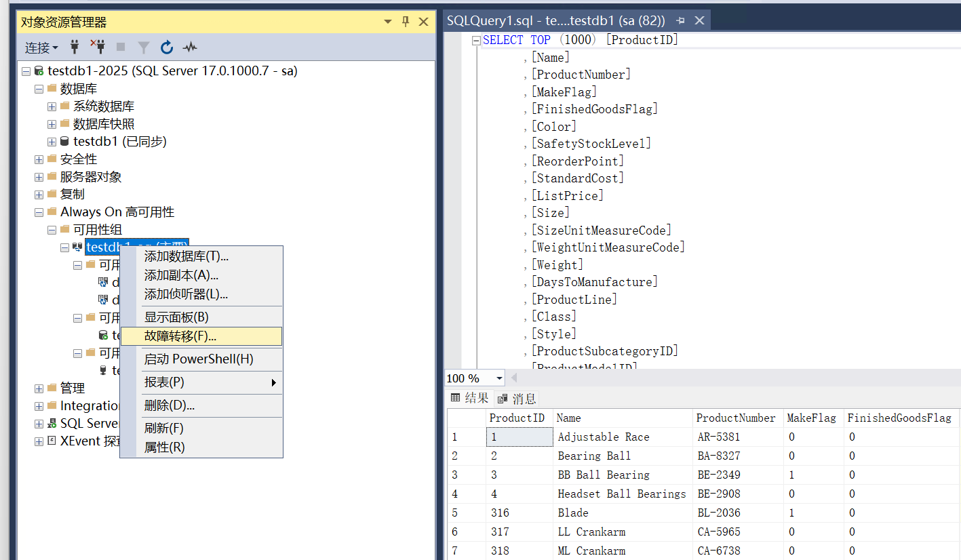
Task: Expand the 系统数据库 folder node
Action: (x=52, y=106)
